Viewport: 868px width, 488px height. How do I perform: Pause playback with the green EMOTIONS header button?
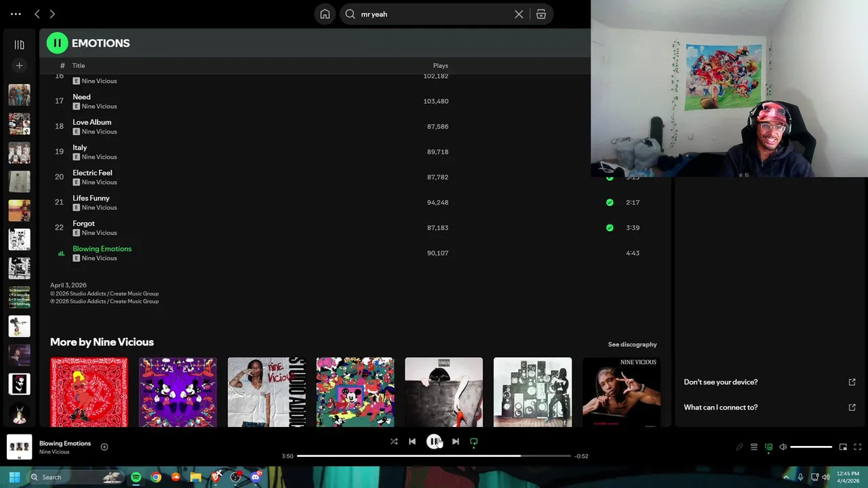click(57, 43)
